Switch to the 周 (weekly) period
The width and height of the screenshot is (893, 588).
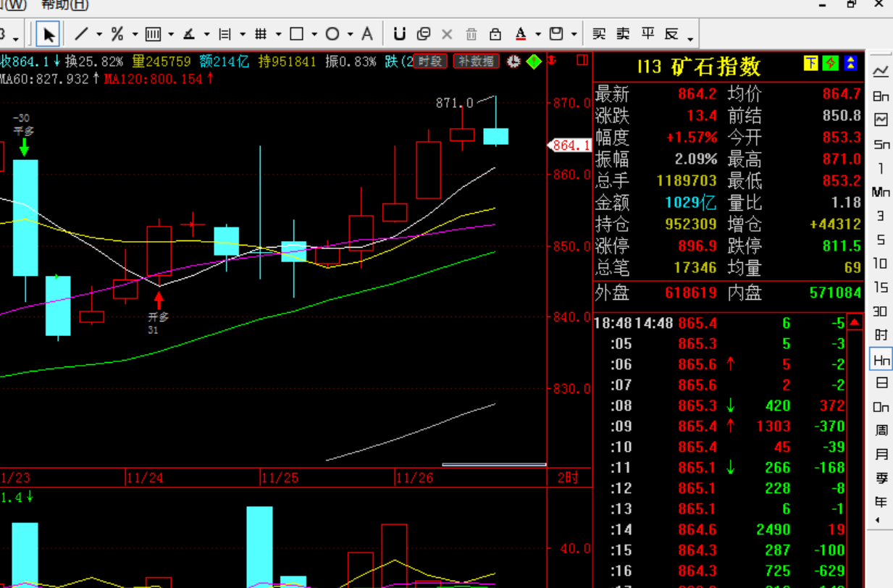point(881,430)
